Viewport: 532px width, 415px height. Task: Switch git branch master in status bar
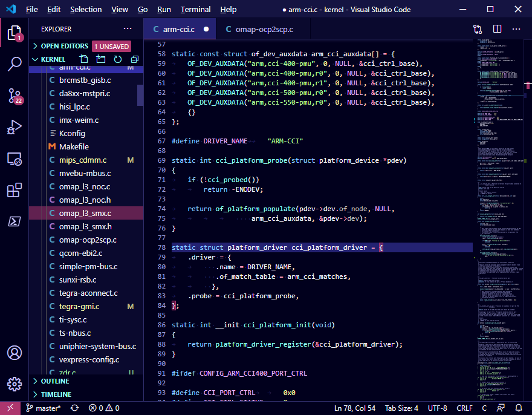(x=44, y=408)
